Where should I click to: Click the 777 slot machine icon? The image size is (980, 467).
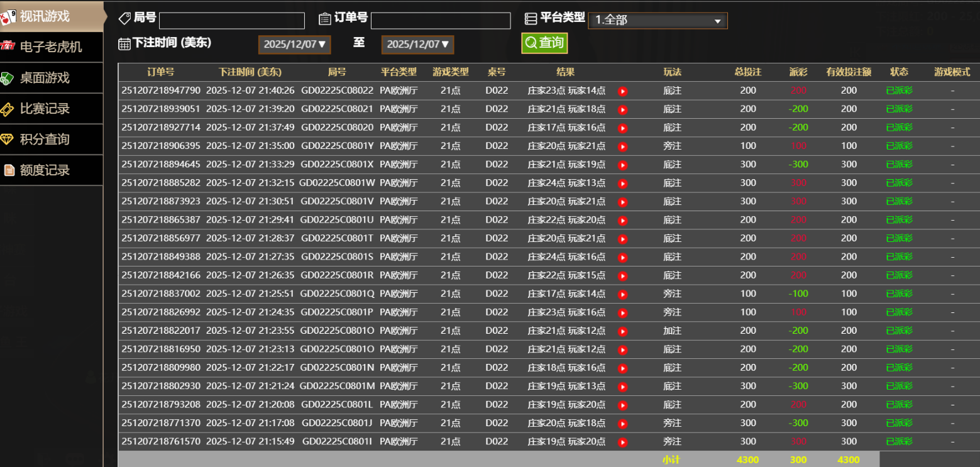(x=8, y=47)
